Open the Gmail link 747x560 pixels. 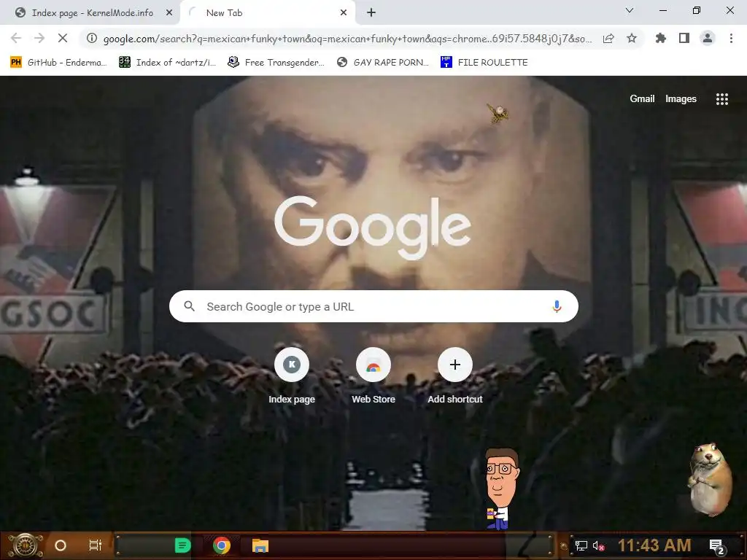pyautogui.click(x=642, y=98)
